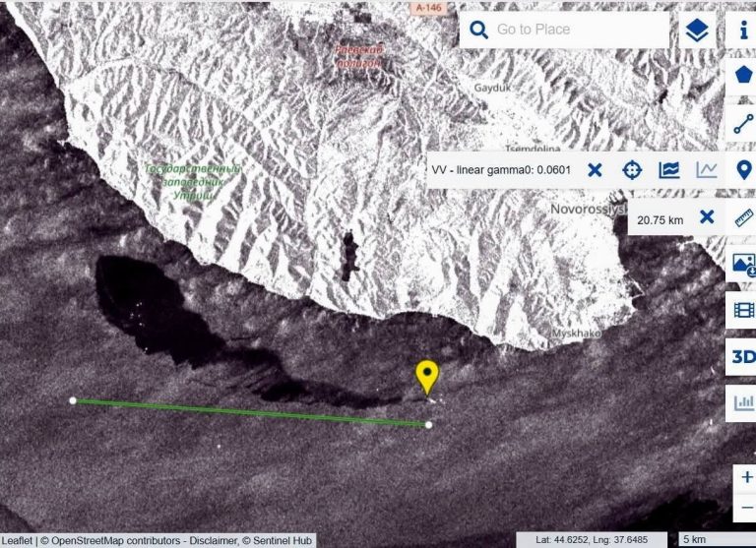Image resolution: width=756 pixels, height=548 pixels.
Task: Open the OpenStreetMap contributors link
Action: (x=116, y=540)
